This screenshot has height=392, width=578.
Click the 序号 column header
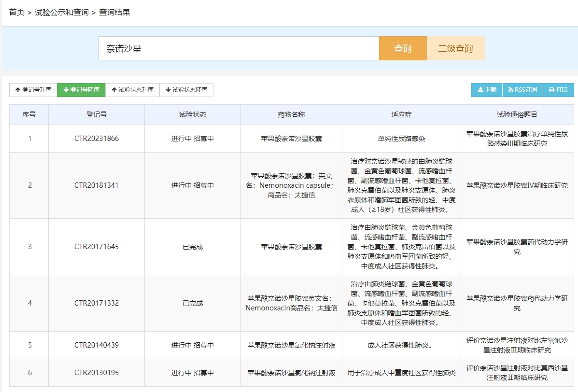(x=29, y=114)
